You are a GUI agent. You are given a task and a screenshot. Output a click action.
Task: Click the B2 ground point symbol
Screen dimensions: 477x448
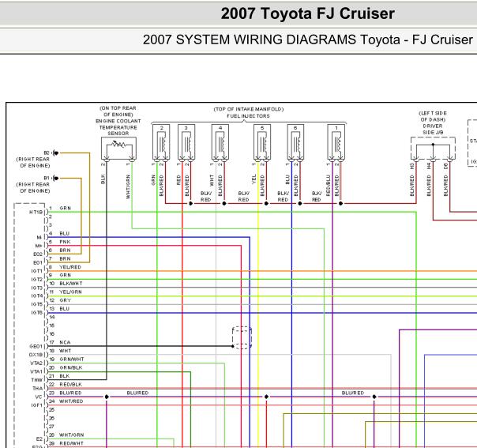click(x=55, y=152)
